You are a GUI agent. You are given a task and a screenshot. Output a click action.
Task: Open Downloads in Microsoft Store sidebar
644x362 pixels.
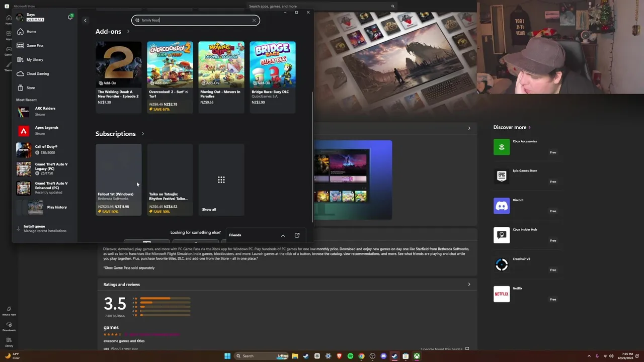pyautogui.click(x=9, y=327)
